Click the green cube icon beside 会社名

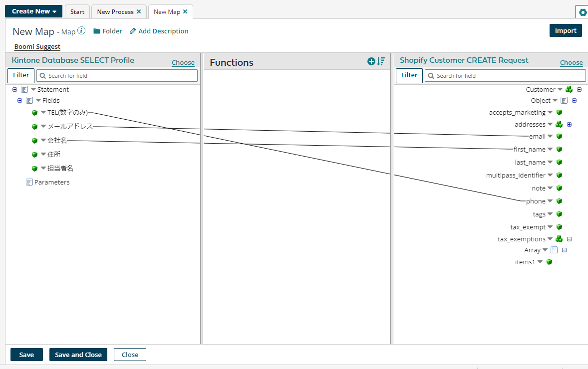click(x=35, y=141)
